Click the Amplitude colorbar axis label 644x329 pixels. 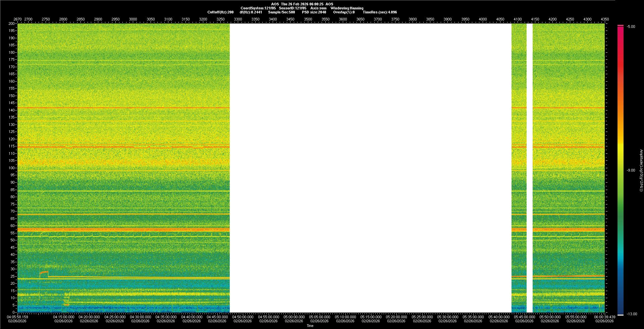641,170
